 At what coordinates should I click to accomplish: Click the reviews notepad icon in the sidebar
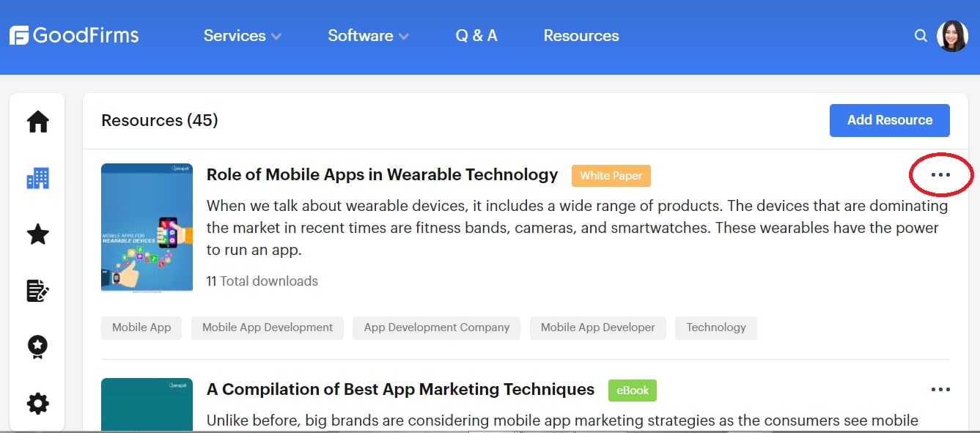pos(37,290)
